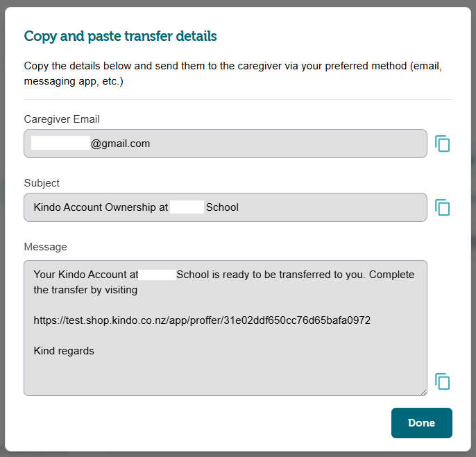Copy the Caregiver Email address
Viewport: 476px width, 457px height.
pyautogui.click(x=442, y=144)
